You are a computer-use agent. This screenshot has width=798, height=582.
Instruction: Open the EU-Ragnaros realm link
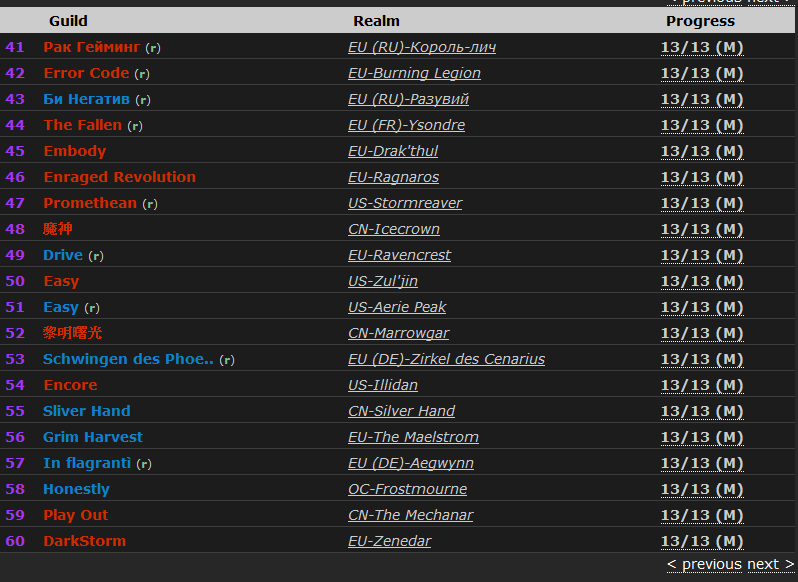click(393, 177)
